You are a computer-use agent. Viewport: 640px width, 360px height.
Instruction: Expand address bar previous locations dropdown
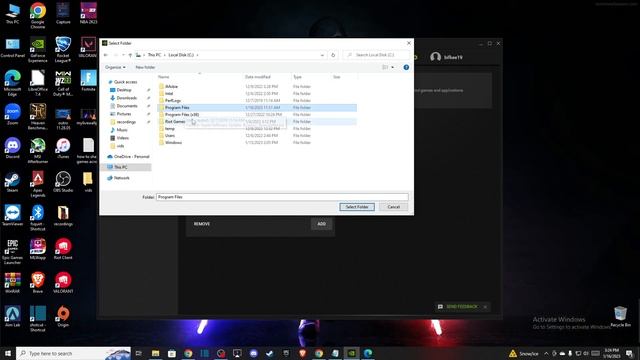point(322,55)
